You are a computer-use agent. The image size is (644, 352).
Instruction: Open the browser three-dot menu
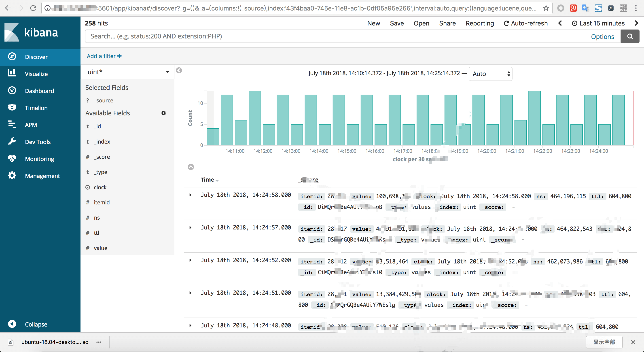[x=636, y=8]
